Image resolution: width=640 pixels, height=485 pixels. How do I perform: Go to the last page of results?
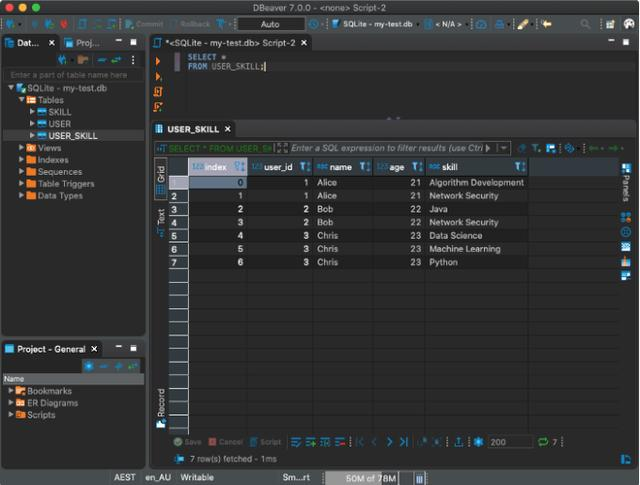(x=403, y=441)
